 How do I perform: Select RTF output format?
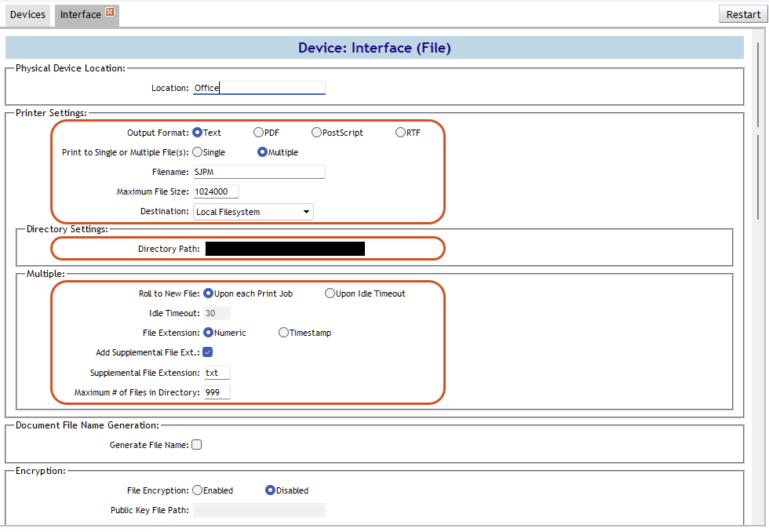pos(400,133)
